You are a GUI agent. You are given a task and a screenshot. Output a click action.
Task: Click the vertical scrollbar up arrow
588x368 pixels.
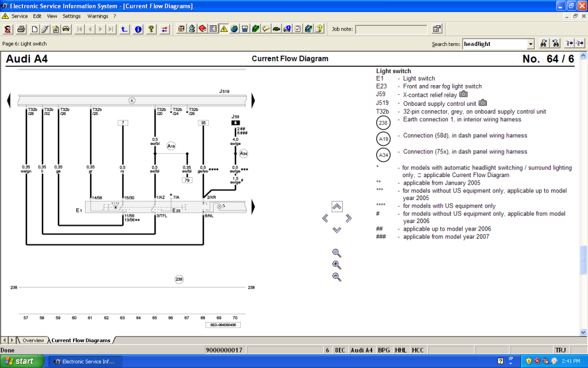pos(583,56)
